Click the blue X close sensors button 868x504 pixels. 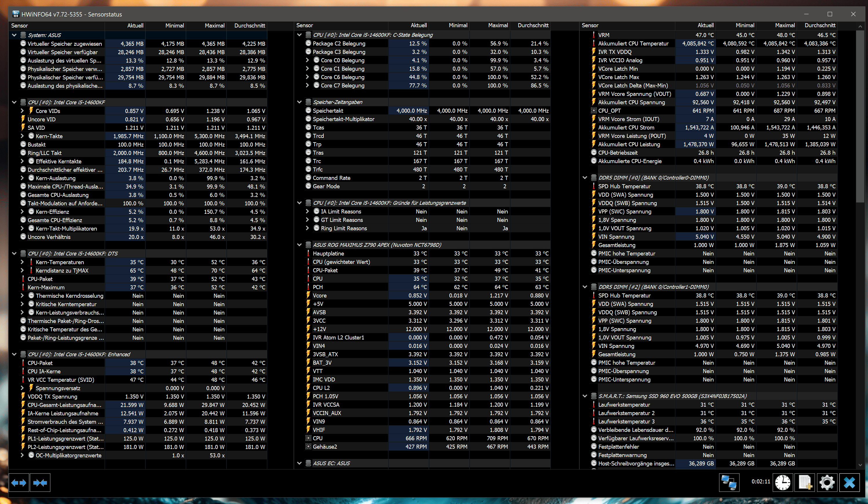(x=849, y=482)
